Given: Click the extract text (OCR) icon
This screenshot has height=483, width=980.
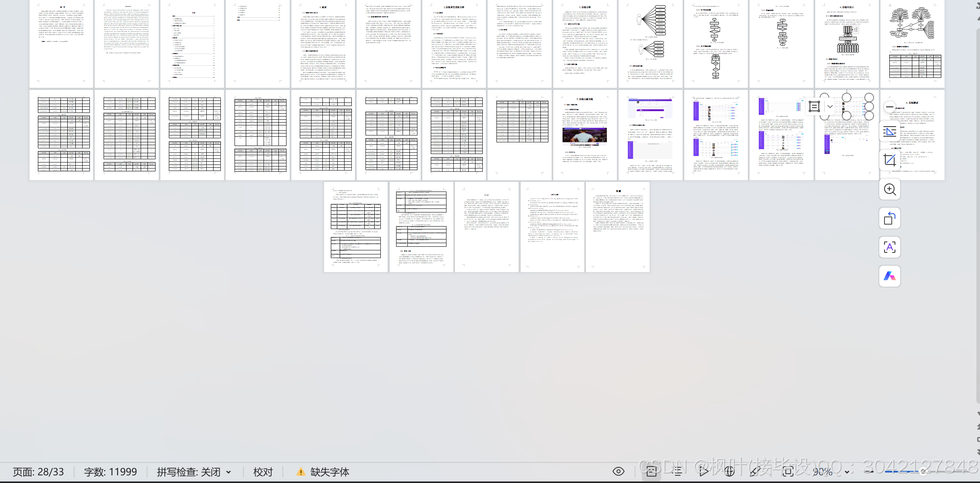Looking at the screenshot, I should tap(890, 247).
